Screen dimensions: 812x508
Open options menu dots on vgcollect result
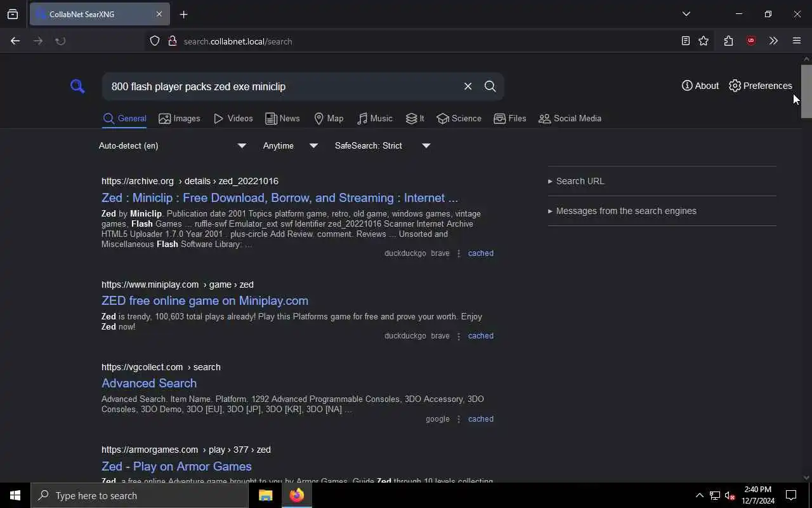459,419
